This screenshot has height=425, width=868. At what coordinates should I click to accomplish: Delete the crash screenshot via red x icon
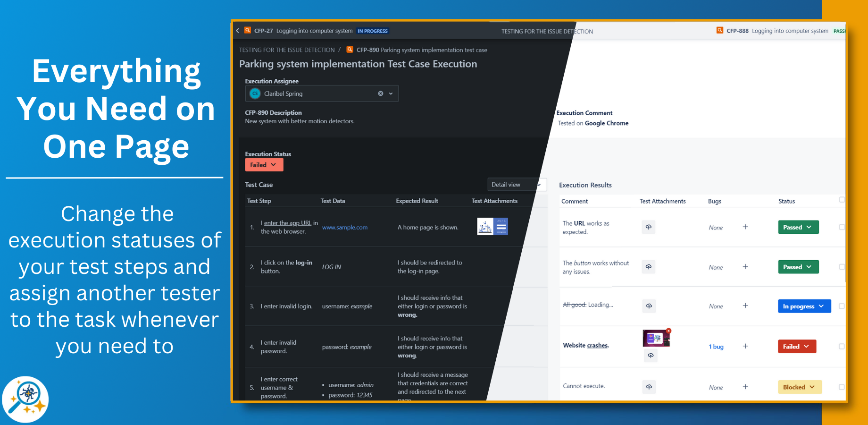(669, 330)
